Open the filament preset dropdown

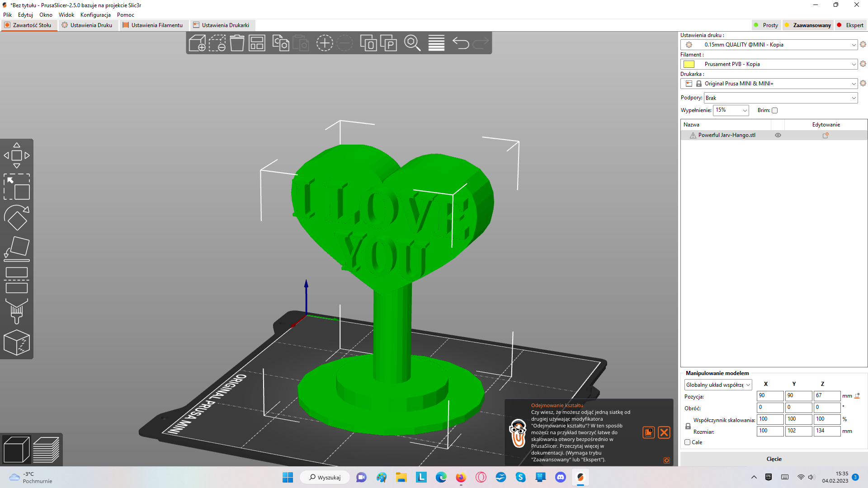(x=769, y=64)
